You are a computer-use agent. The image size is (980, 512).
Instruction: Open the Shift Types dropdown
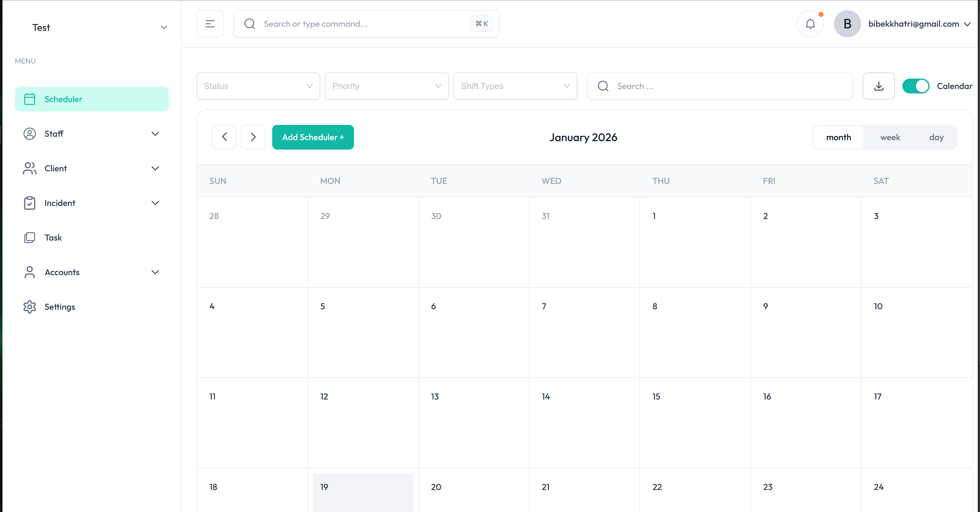pos(515,86)
